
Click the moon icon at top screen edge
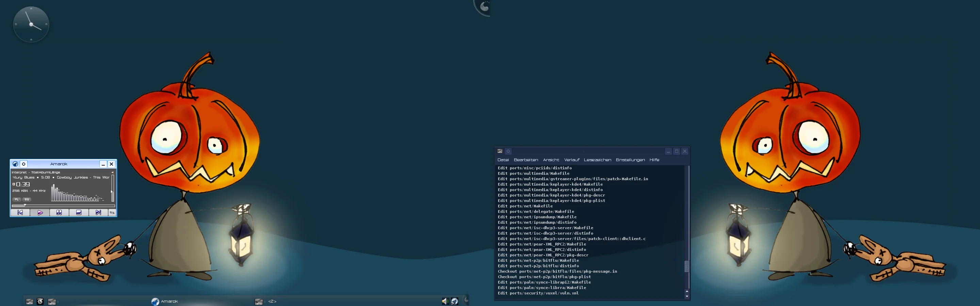click(483, 6)
